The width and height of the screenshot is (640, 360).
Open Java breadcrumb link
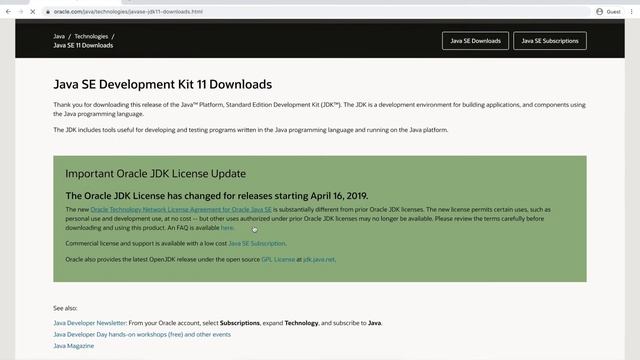click(59, 36)
